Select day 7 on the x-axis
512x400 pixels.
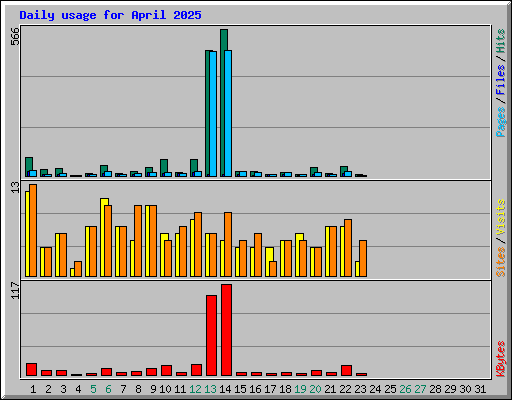123,389
